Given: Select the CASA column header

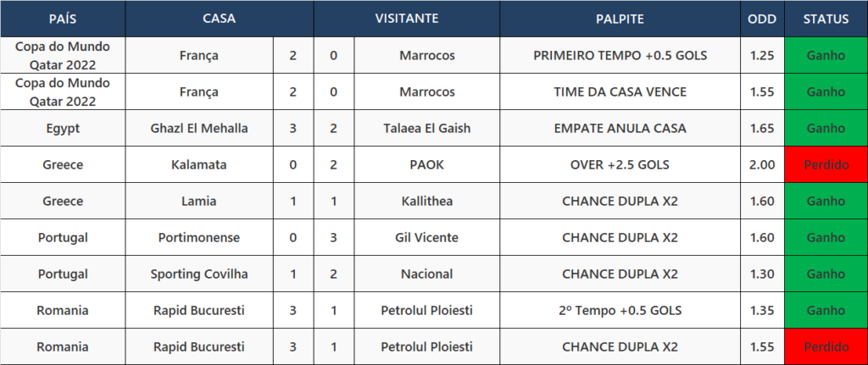Looking at the screenshot, I should 220,19.
